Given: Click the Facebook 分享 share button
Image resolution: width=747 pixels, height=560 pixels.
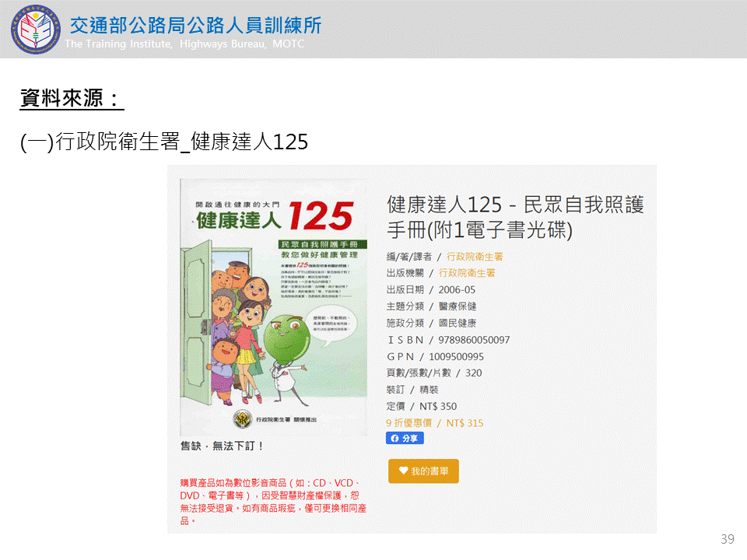Looking at the screenshot, I should (405, 438).
